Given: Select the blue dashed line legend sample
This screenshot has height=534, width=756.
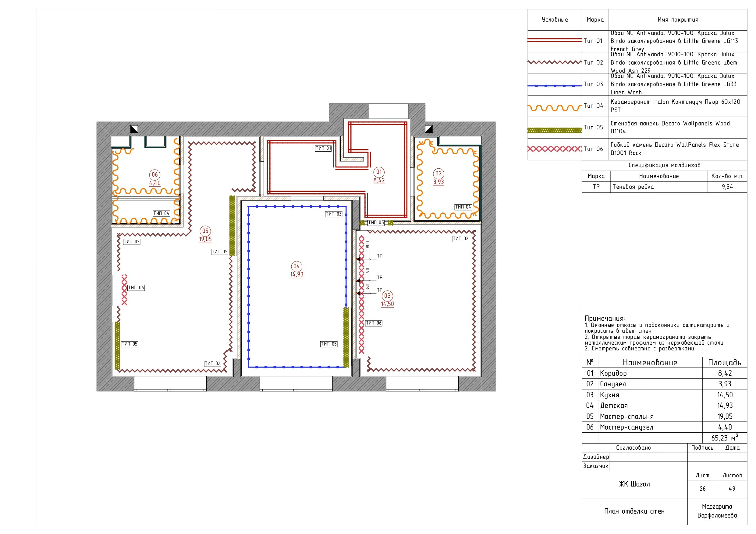Looking at the screenshot, I should 555,86.
